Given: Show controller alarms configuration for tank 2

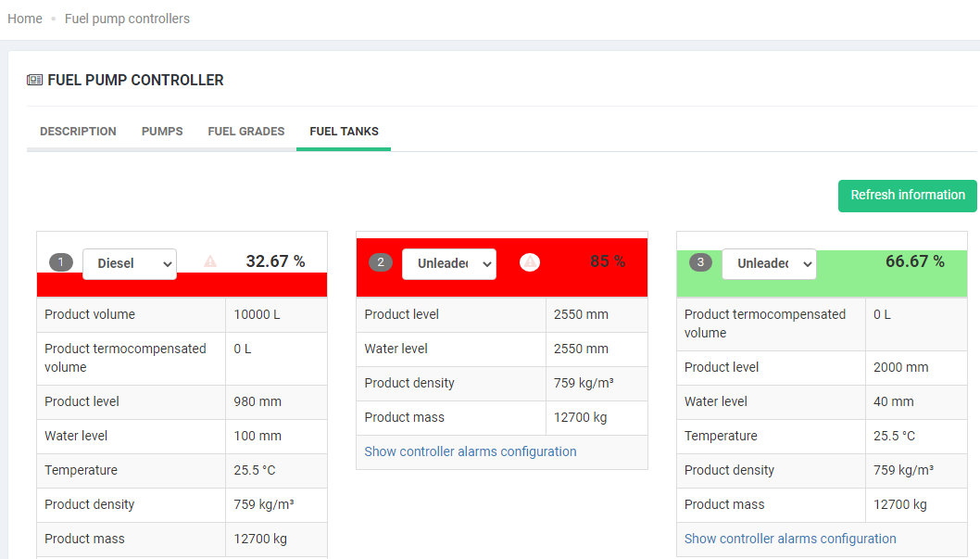Looking at the screenshot, I should tap(471, 451).
